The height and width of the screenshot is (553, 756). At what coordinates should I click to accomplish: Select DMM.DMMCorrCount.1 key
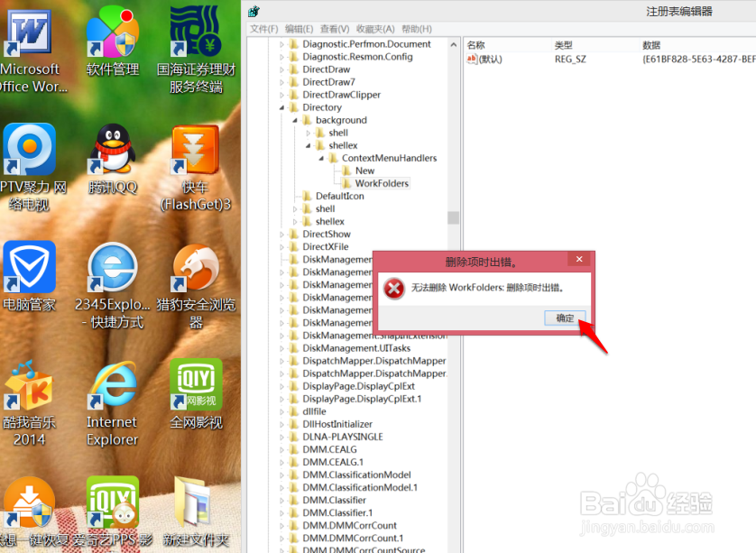(x=353, y=538)
